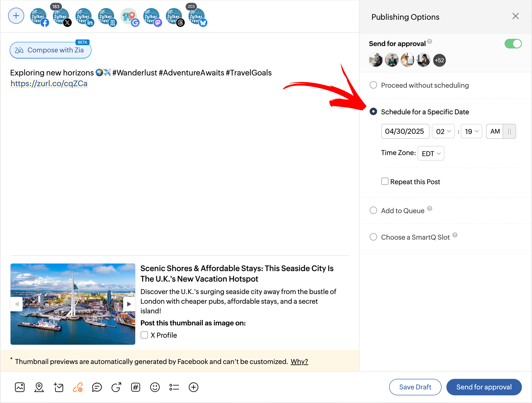532x403 pixels.
Task: Open the hashtag suggestions icon
Action: coord(136,387)
